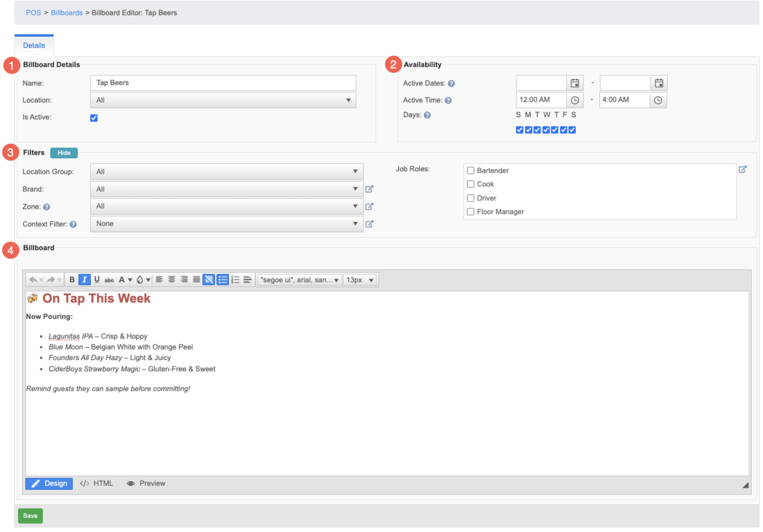The image size is (763, 532).
Task: Center align the text
Action: point(172,280)
